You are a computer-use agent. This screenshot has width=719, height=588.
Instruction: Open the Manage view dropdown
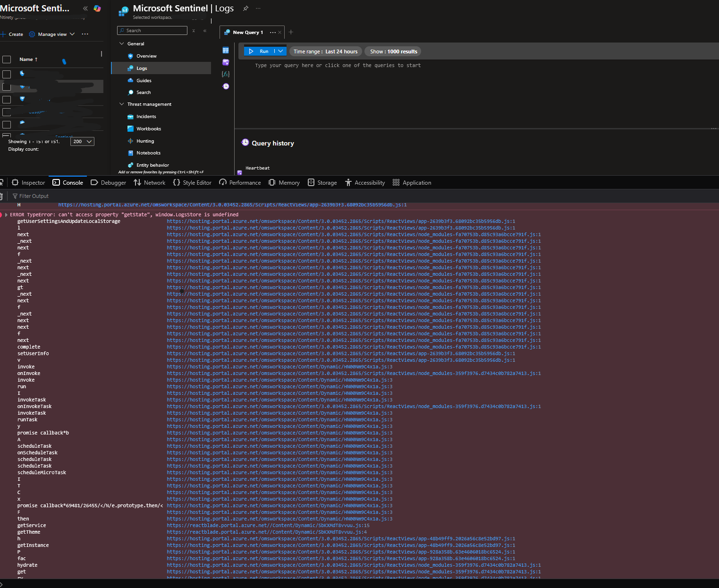52,34
